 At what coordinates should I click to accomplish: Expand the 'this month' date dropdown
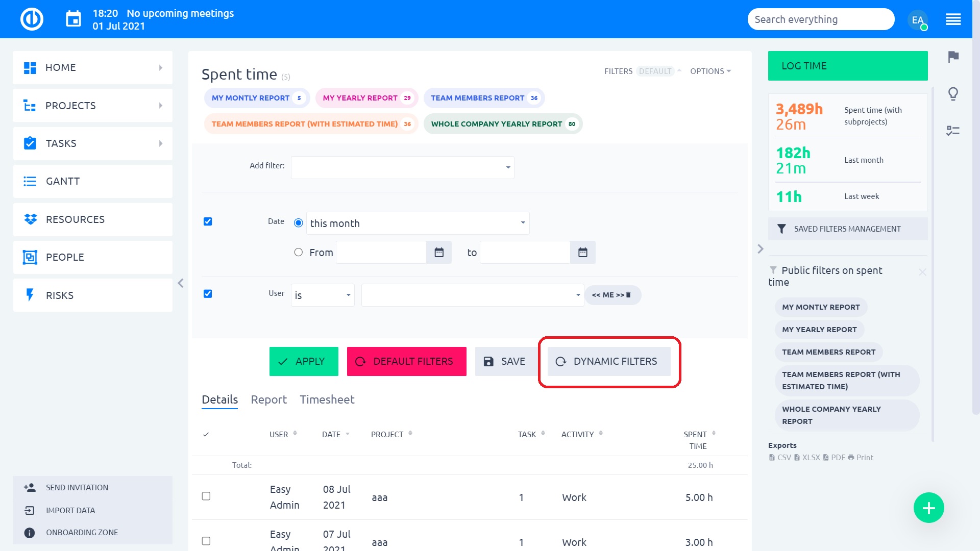[418, 223]
